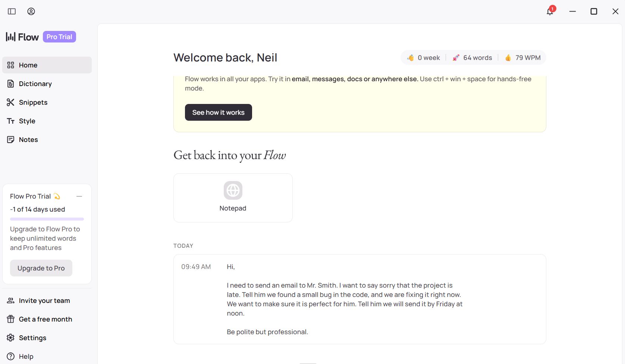Image resolution: width=625 pixels, height=364 pixels.
Task: View the 64 words counter
Action: click(x=472, y=57)
